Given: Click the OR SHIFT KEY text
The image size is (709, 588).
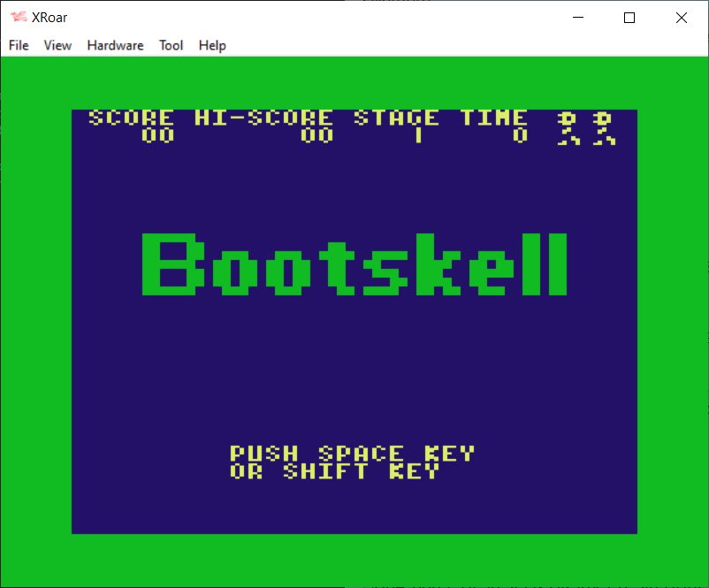Looking at the screenshot, I should coord(334,471).
